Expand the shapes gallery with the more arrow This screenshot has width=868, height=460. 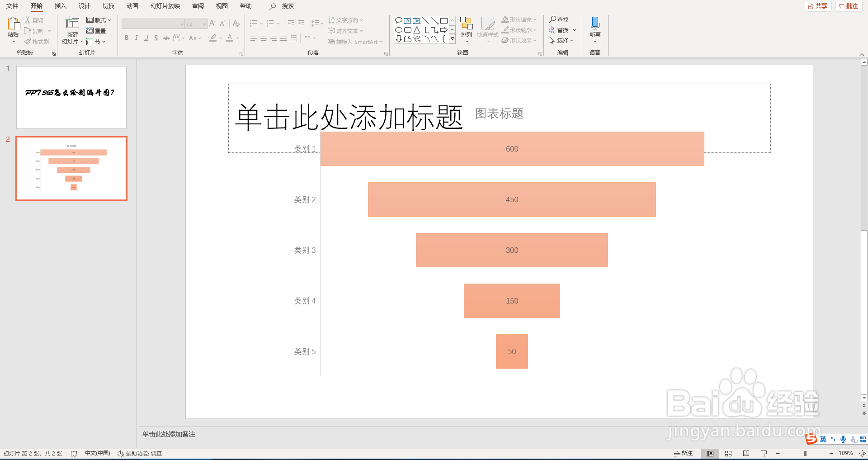point(452,39)
